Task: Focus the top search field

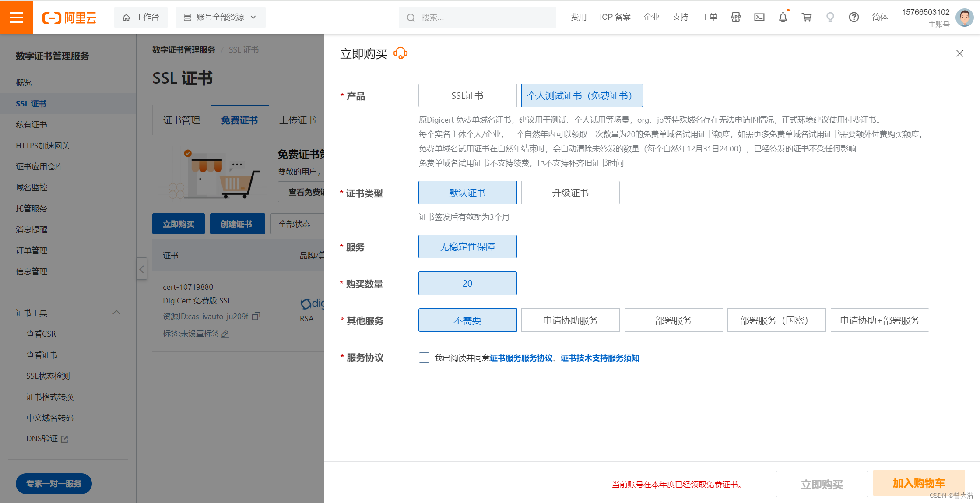Action: (x=477, y=18)
